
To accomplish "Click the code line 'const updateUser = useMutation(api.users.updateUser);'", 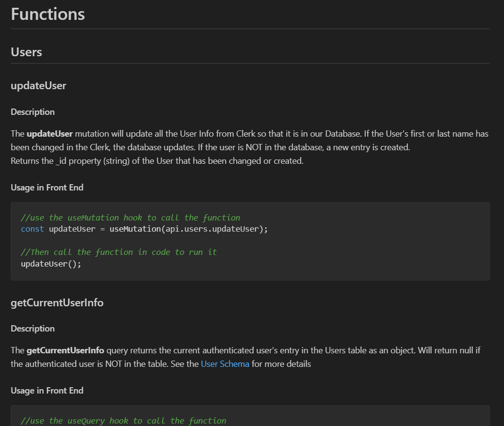I will point(145,229).
